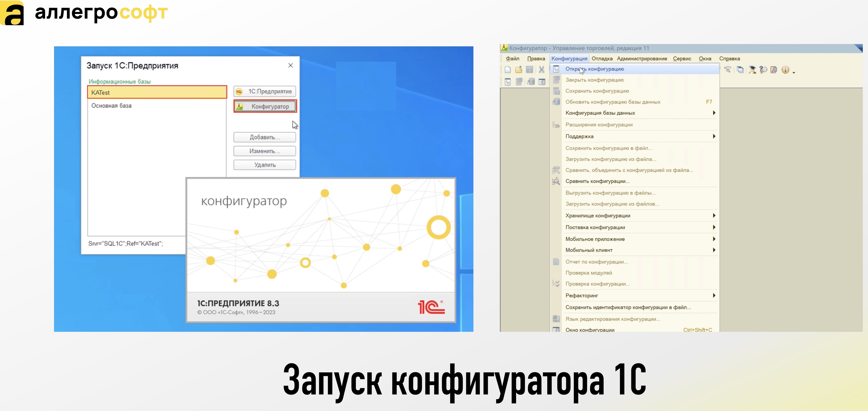Click the 1С:Предприятие launch button
This screenshot has width=868, height=411.
click(265, 91)
